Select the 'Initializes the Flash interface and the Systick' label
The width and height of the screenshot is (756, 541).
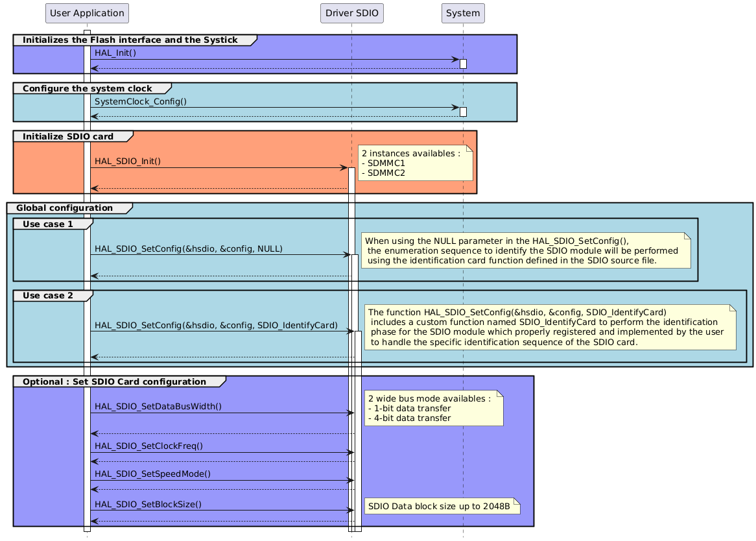[130, 40]
